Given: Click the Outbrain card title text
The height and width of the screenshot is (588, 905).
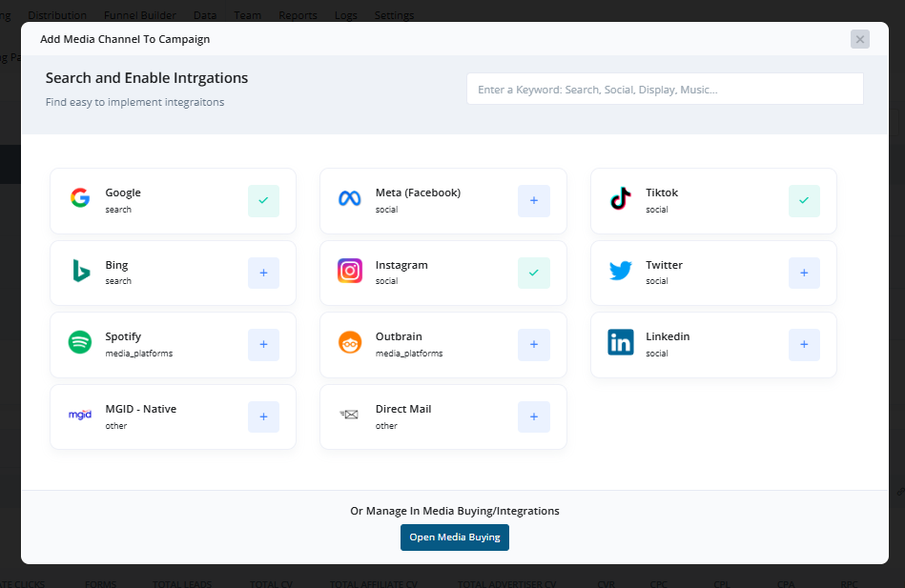Looking at the screenshot, I should pos(399,336).
